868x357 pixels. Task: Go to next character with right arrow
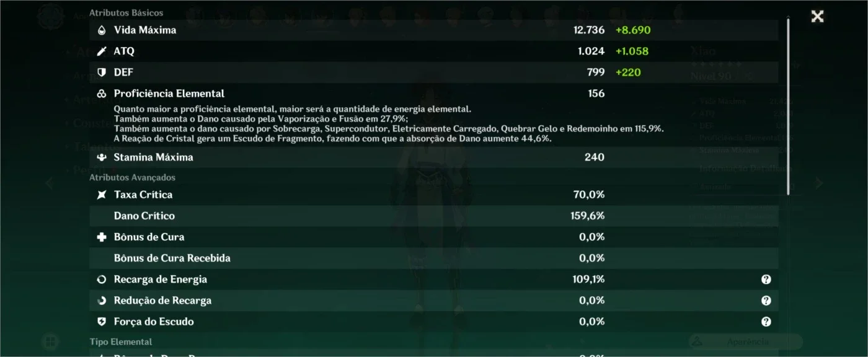[x=819, y=183]
